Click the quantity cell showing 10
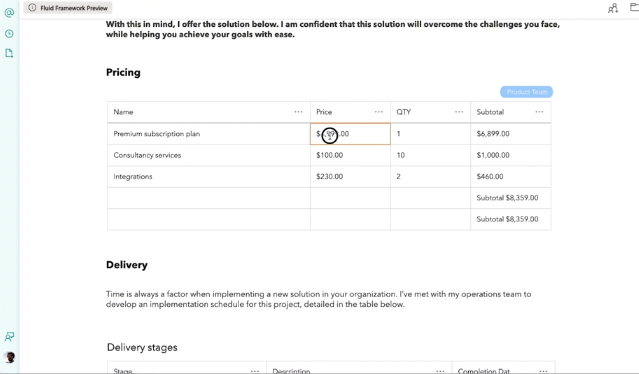The height and width of the screenshot is (374, 639). [430, 155]
